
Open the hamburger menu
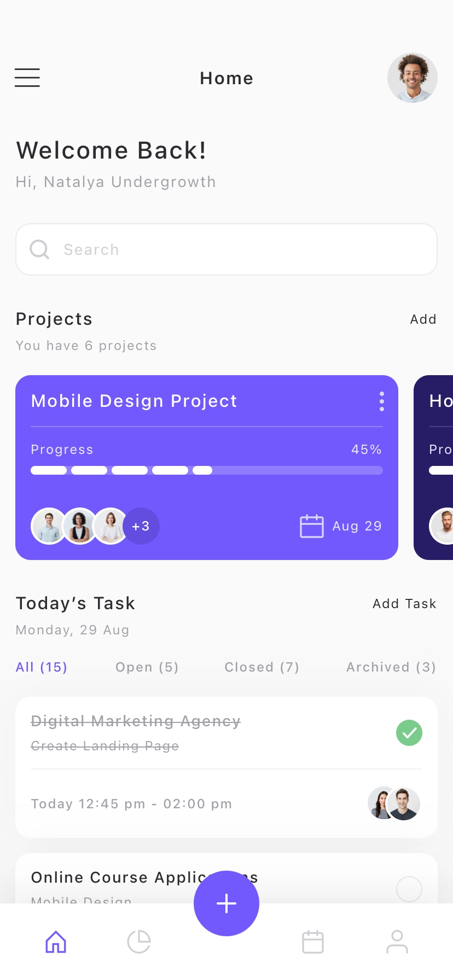27,78
